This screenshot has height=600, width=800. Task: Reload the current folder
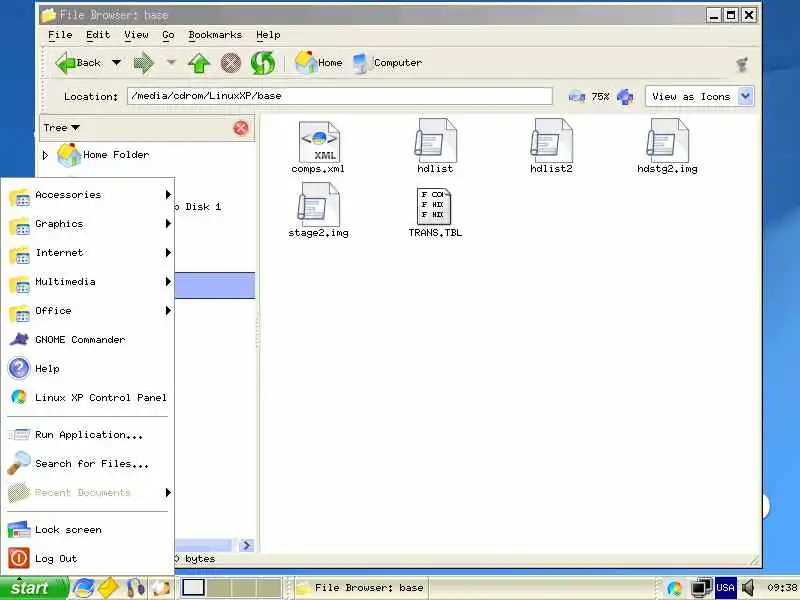click(263, 63)
